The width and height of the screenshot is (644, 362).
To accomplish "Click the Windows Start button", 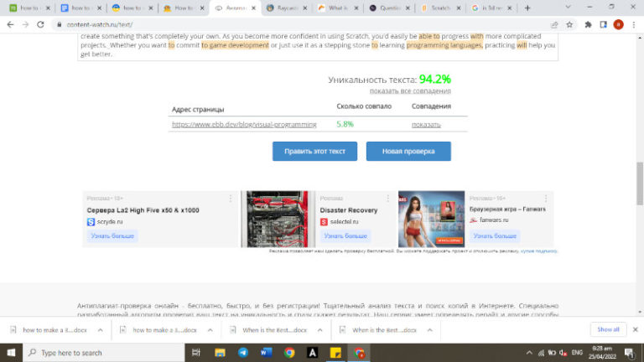I will click(x=10, y=353).
